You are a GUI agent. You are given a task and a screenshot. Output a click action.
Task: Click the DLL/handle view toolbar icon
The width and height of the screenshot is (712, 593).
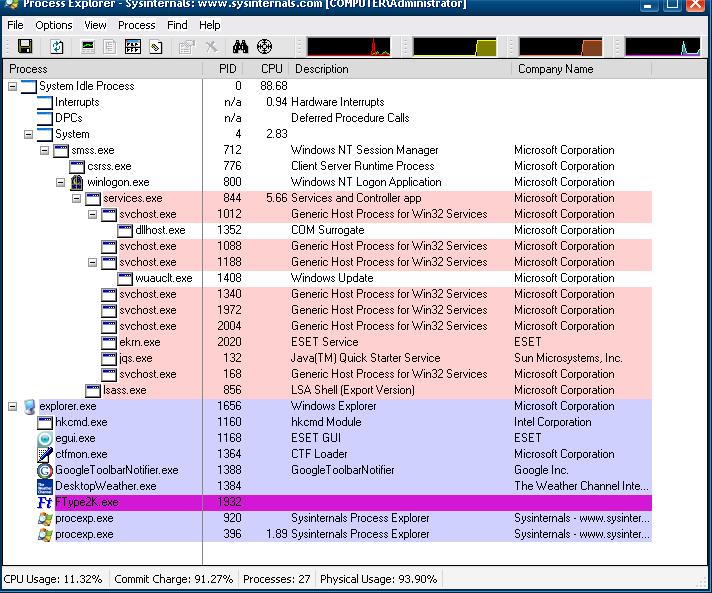pyautogui.click(x=156, y=46)
